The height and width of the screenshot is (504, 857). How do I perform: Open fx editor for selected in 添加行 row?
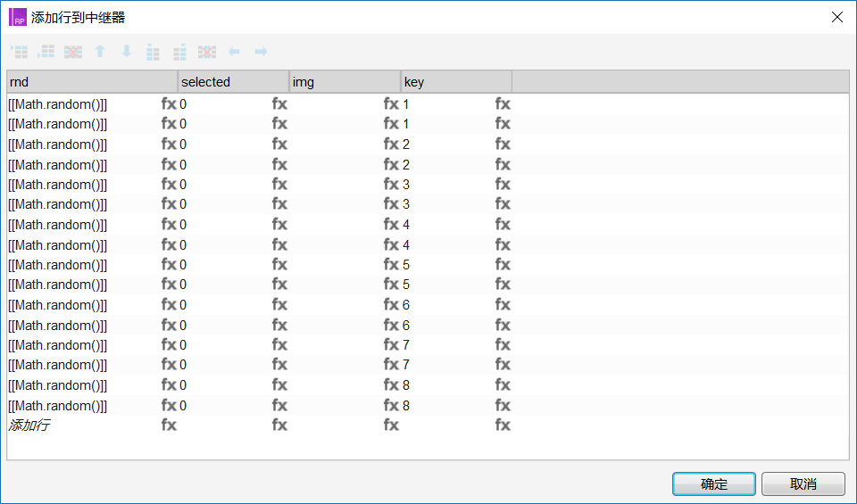[x=279, y=425]
